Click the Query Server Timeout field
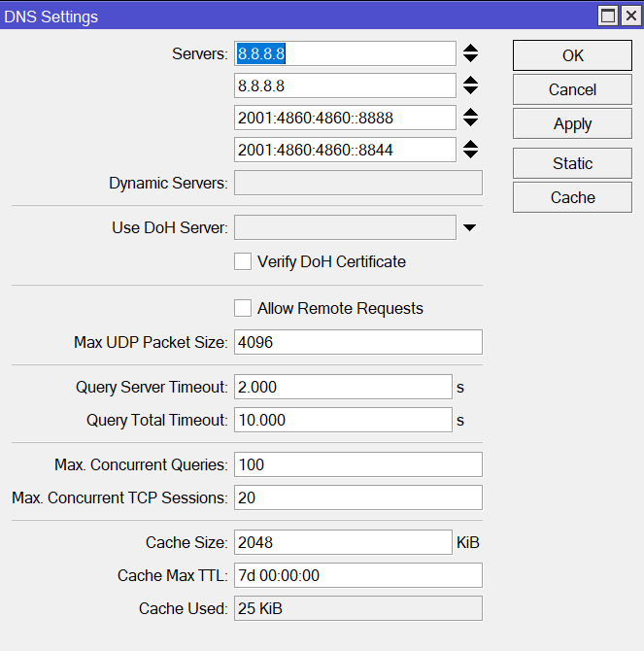 [x=342, y=387]
